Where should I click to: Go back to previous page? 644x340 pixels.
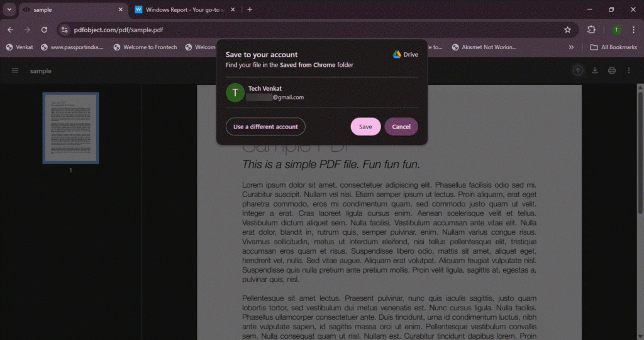point(10,30)
